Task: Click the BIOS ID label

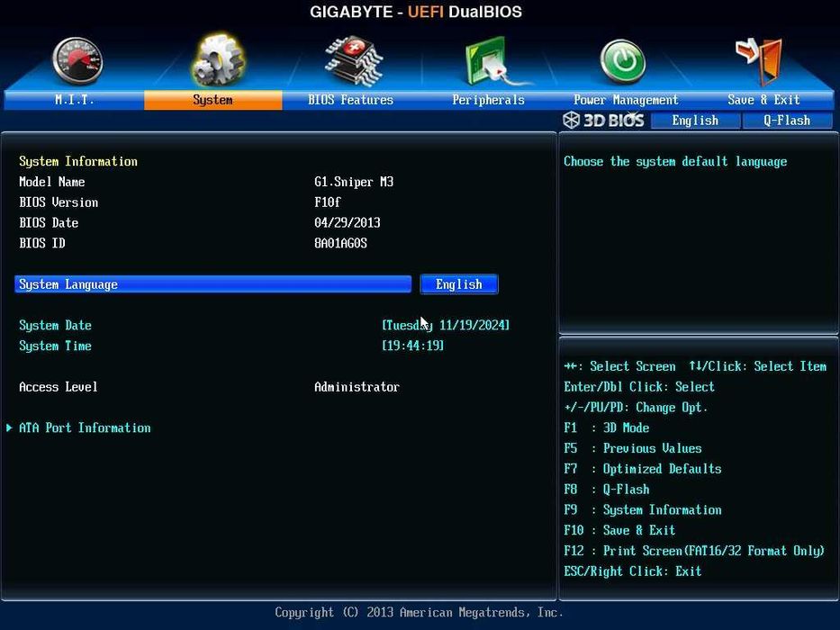Action: pos(41,243)
